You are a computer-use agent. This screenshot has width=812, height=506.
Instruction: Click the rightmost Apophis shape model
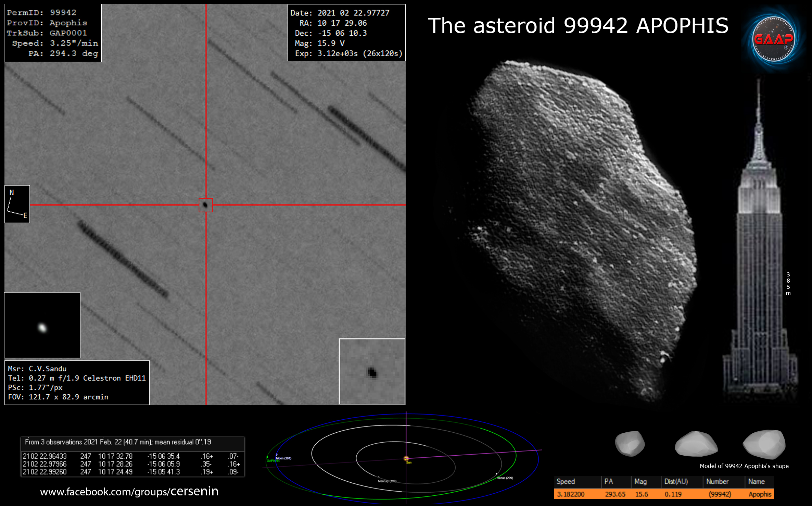click(764, 444)
